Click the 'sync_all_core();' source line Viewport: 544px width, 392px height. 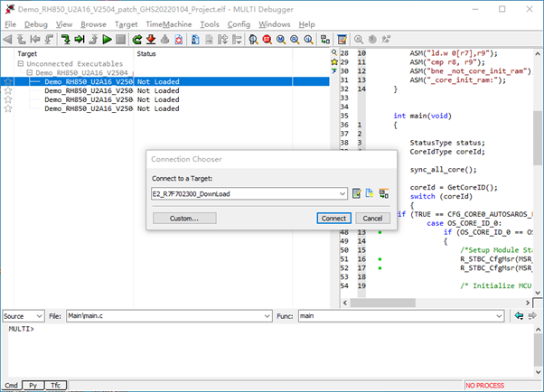tap(443, 170)
